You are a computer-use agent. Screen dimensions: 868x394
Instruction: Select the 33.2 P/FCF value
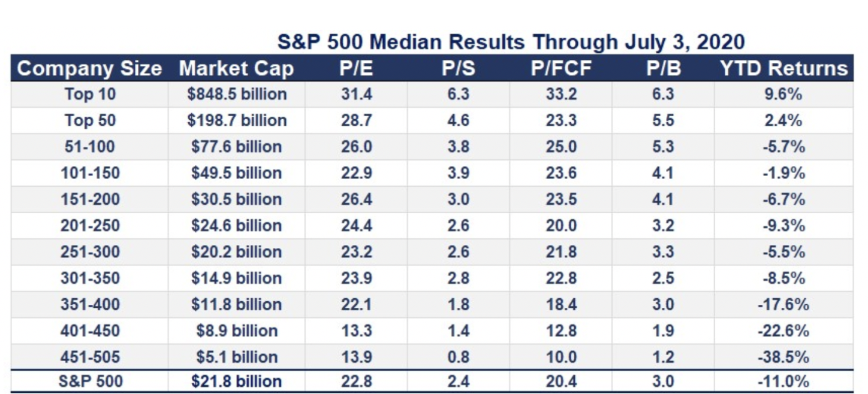[561, 94]
